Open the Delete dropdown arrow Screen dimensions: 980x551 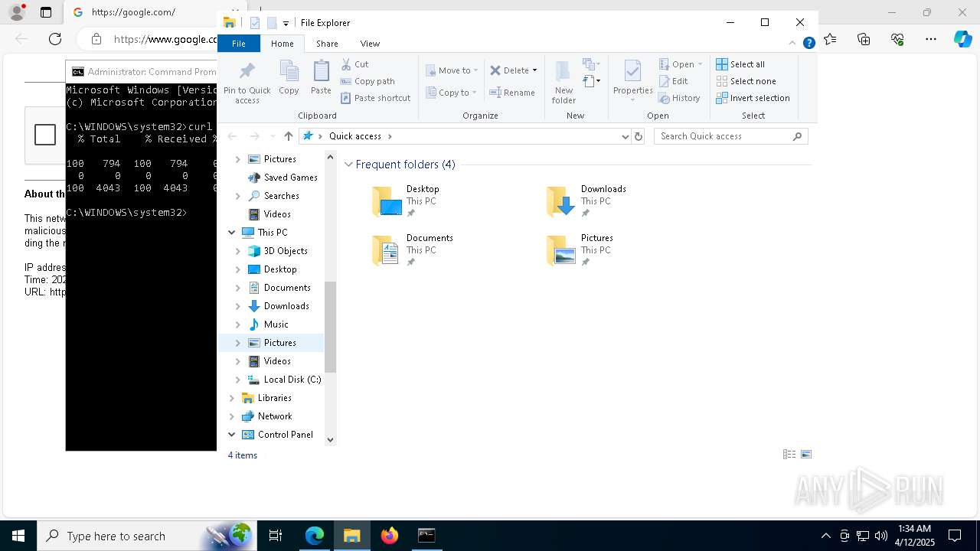click(x=534, y=70)
